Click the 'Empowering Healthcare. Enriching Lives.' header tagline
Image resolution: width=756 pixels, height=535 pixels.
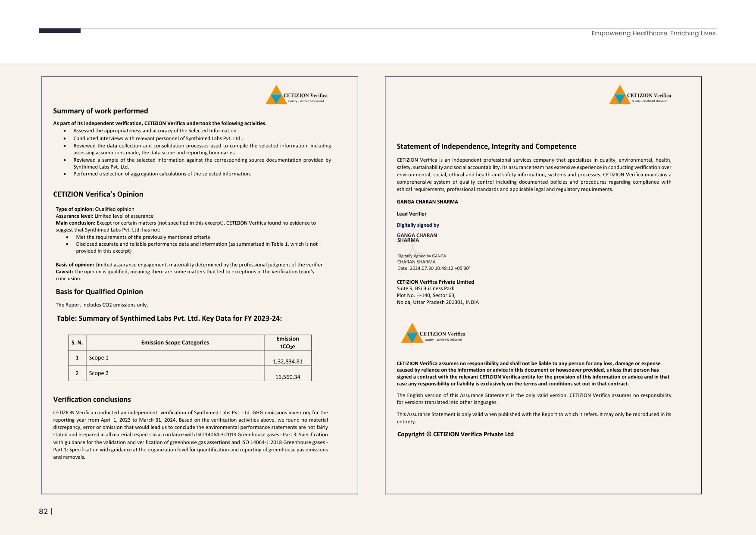(x=654, y=33)
